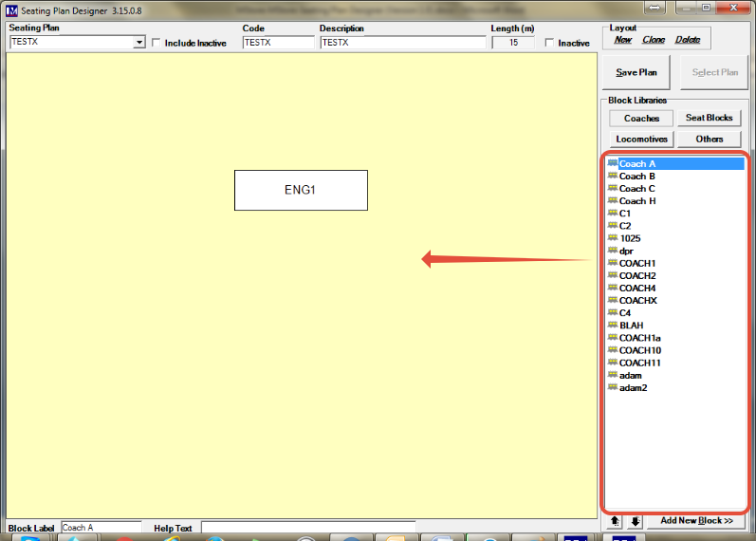Click the Select Plan button
The width and height of the screenshot is (756, 541).
[714, 72]
